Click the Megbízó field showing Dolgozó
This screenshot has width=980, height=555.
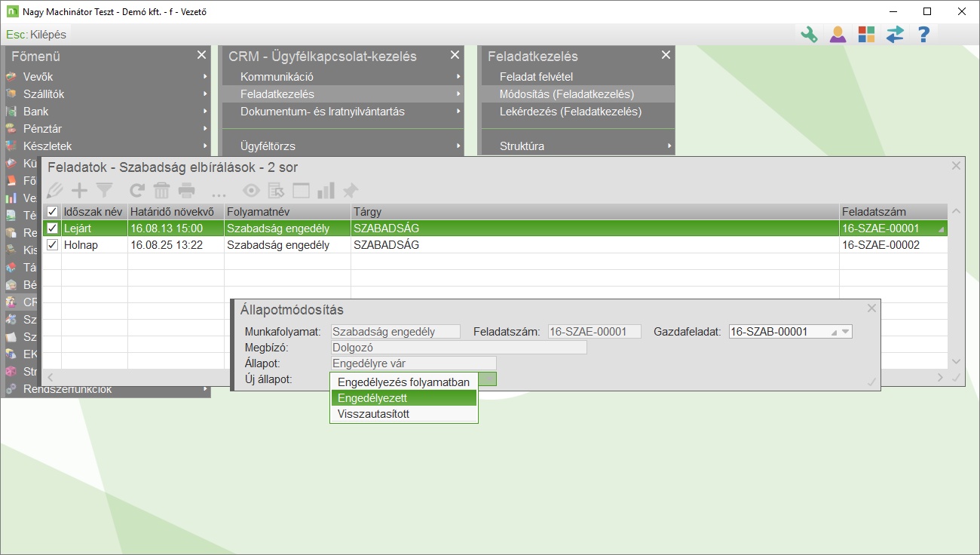pos(459,348)
